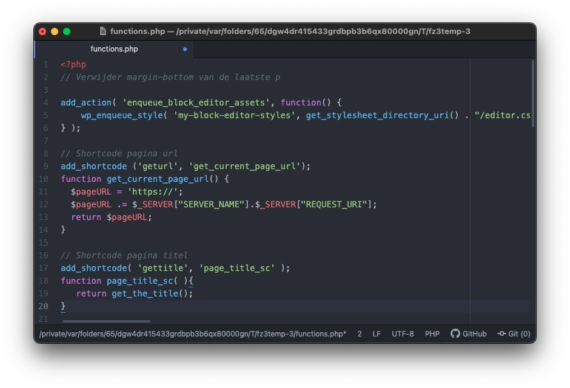Click the file path in the status bar

pyautogui.click(x=193, y=334)
